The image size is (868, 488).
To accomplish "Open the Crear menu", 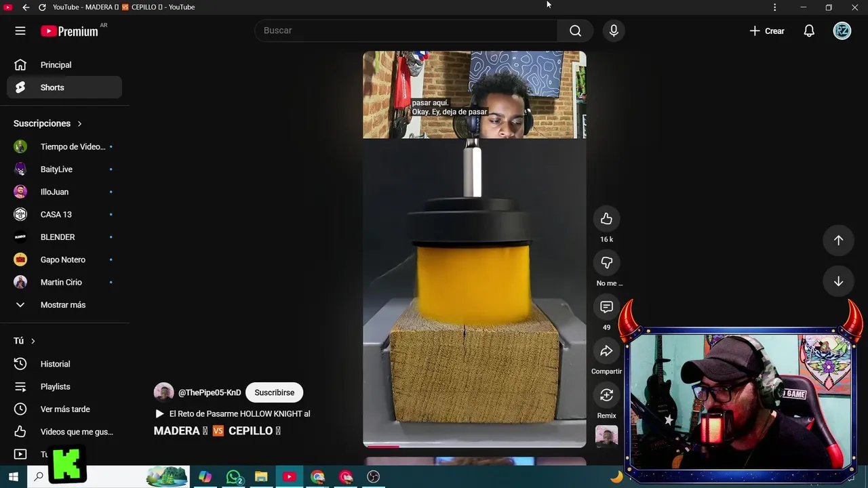I will (767, 30).
